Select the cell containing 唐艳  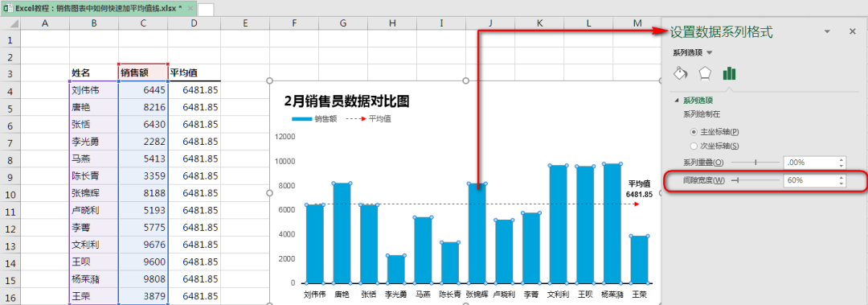pos(93,107)
